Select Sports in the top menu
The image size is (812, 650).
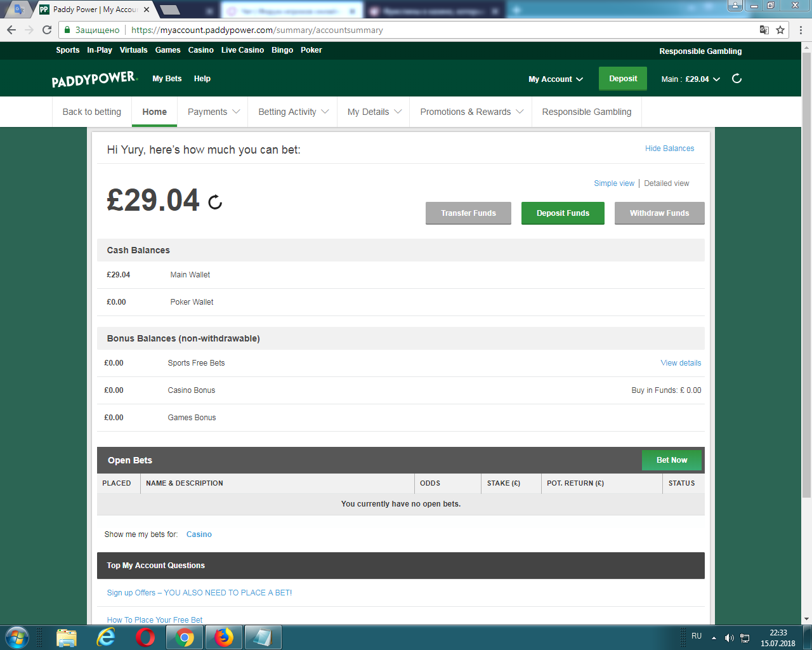68,50
